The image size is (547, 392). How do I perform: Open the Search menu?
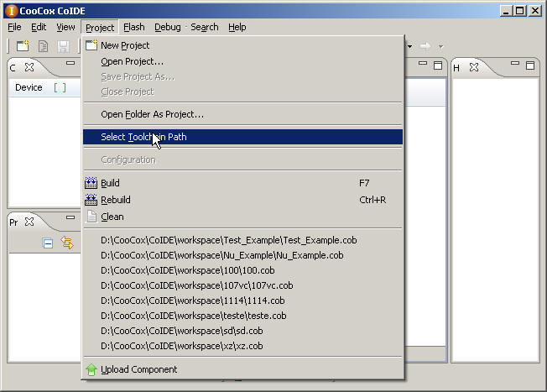coord(205,27)
